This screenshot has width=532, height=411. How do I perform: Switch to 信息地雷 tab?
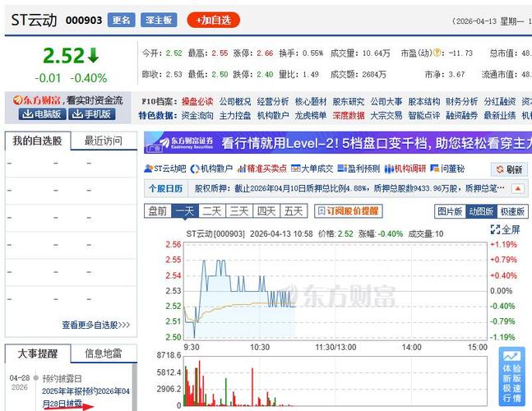click(x=104, y=353)
